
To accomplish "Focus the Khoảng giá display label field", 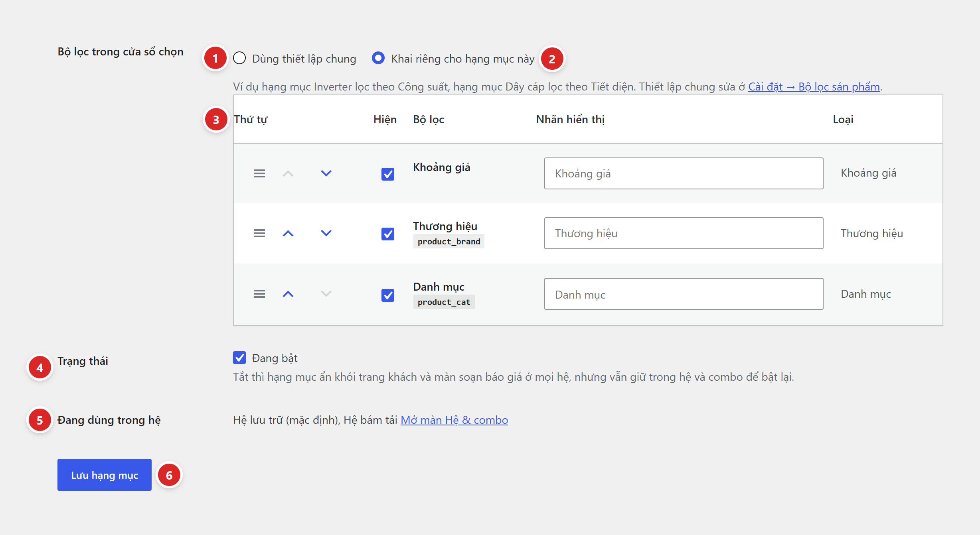I will click(684, 173).
